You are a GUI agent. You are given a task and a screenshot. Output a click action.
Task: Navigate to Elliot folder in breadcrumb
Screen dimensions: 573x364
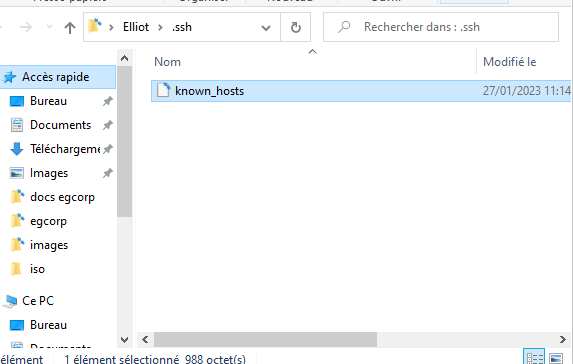[136, 27]
